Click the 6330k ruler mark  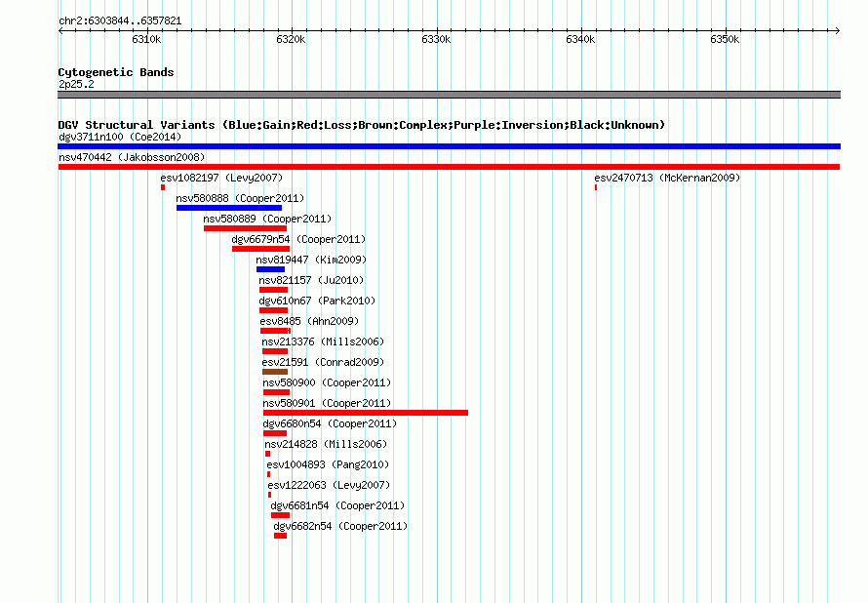[436, 39]
